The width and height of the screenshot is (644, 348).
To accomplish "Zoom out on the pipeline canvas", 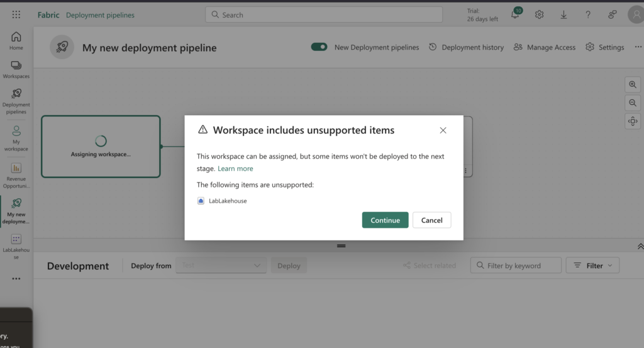I will point(633,103).
